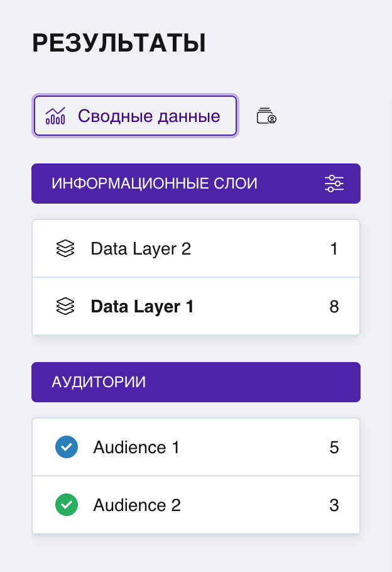Click the layers icon beside Data Layer 2
This screenshot has height=572, width=392.
[x=65, y=249]
